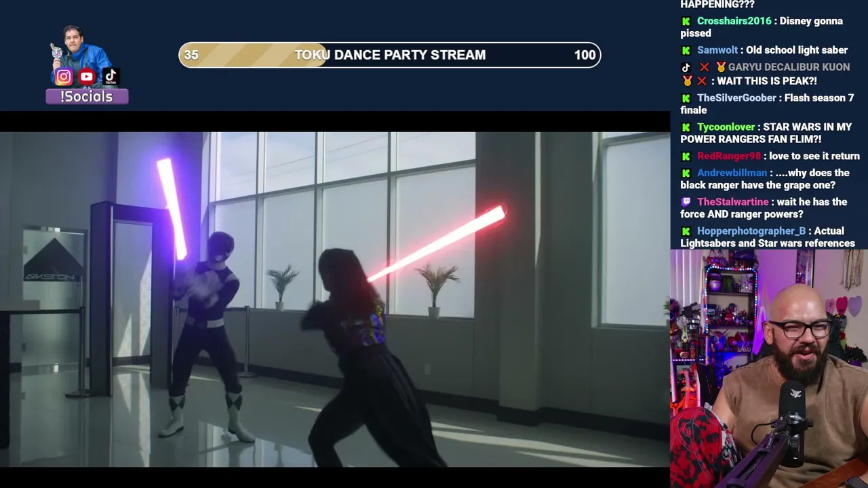Click the message 'Flash season 7 finale'
868x488 pixels.
[x=767, y=104]
